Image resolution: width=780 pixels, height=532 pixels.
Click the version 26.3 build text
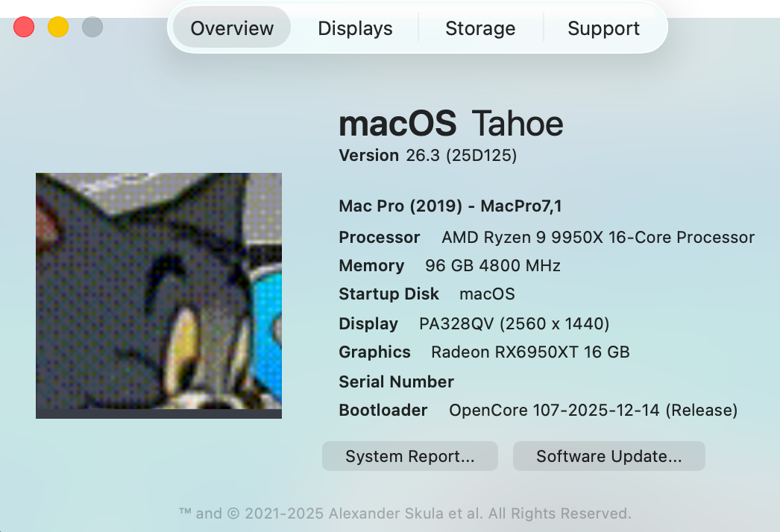coord(461,156)
